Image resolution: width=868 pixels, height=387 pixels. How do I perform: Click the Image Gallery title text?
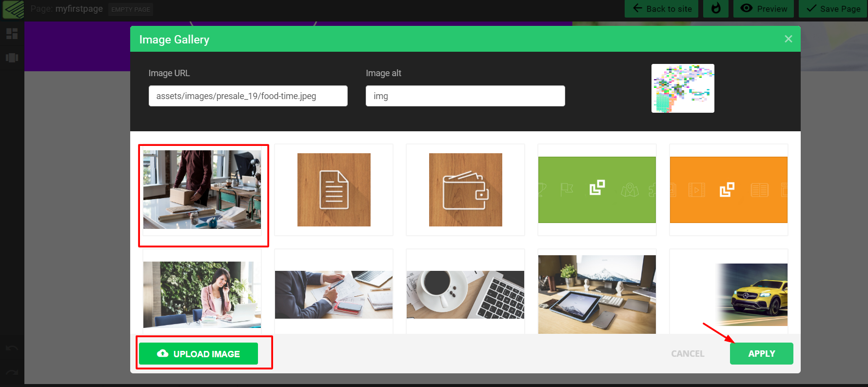[174, 40]
